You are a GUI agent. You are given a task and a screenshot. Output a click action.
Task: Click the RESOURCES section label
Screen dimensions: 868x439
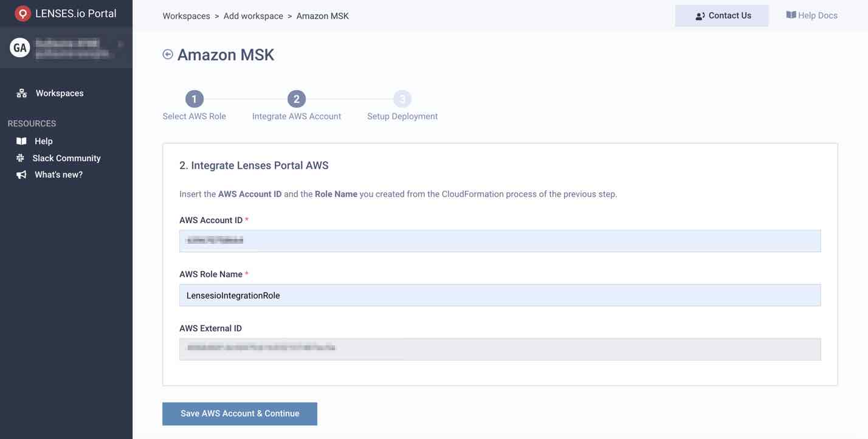coord(32,123)
